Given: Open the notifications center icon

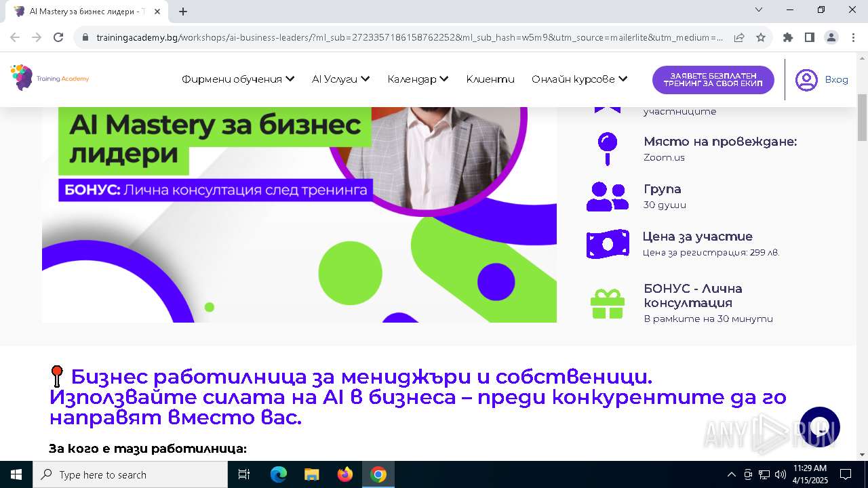Looking at the screenshot, I should 846,474.
